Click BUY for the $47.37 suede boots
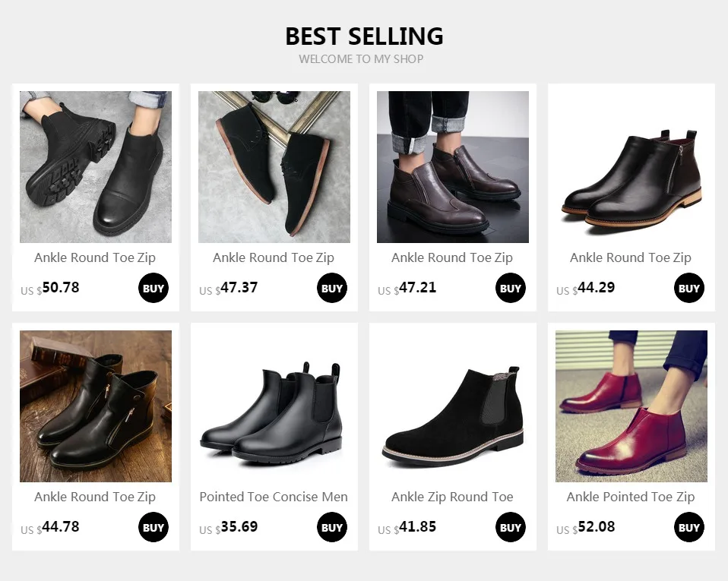 [332, 288]
